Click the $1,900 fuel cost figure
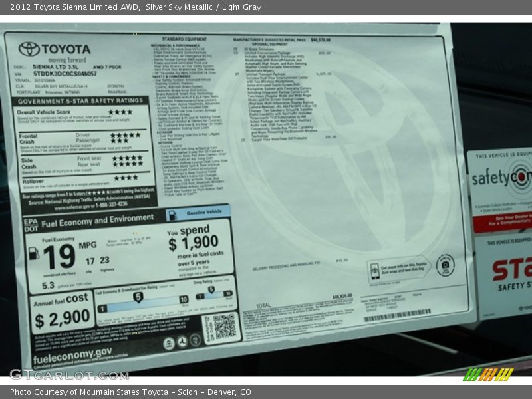This screenshot has width=532, height=399. [194, 243]
